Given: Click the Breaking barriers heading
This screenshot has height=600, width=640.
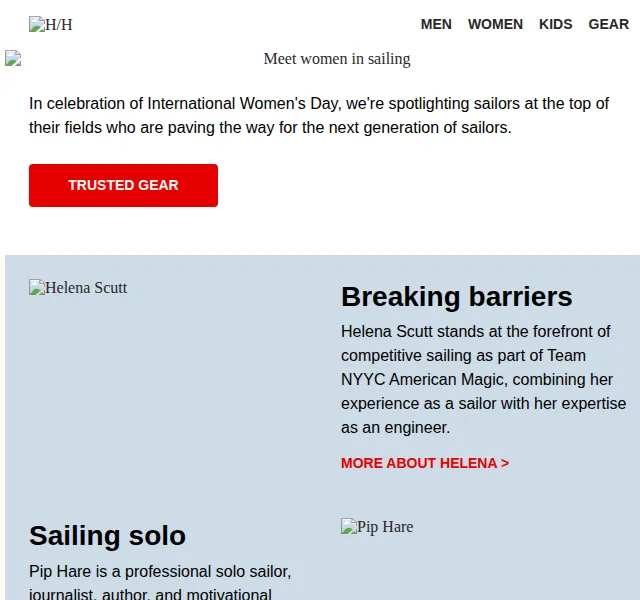Looking at the screenshot, I should point(456,297).
